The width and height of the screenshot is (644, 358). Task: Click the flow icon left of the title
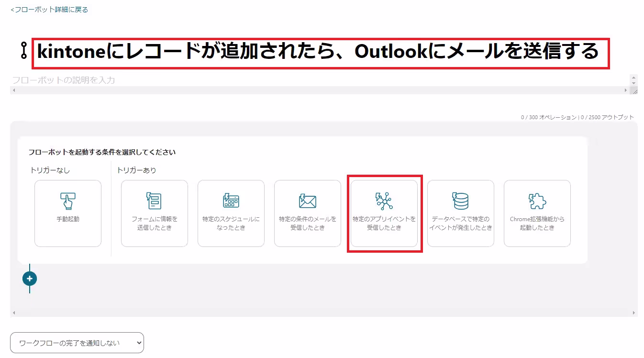point(24,51)
